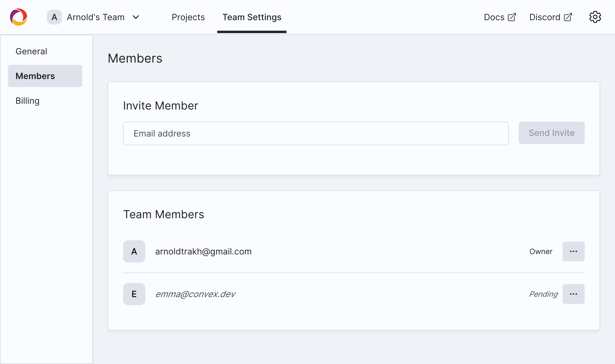The height and width of the screenshot is (364, 615).
Task: Click the Send Invite button
Action: (x=551, y=133)
